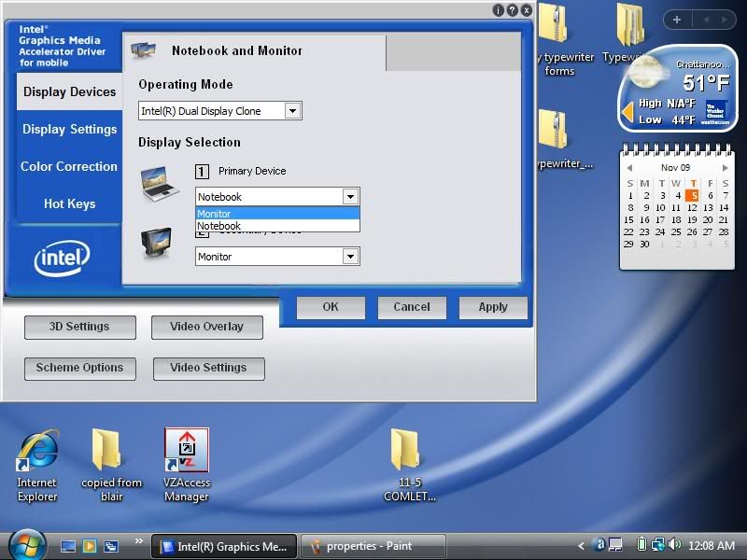The image size is (747, 560).
Task: Click the Cancel button
Action: click(x=412, y=307)
